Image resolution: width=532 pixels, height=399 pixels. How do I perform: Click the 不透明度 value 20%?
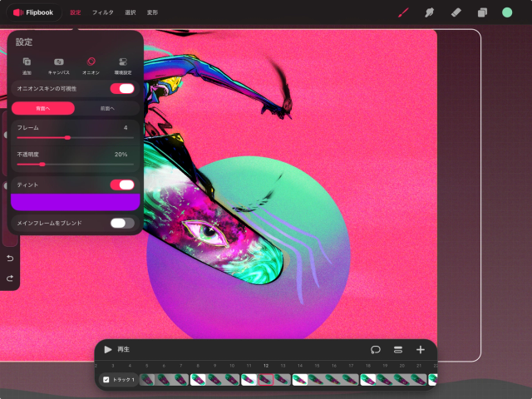tap(121, 155)
